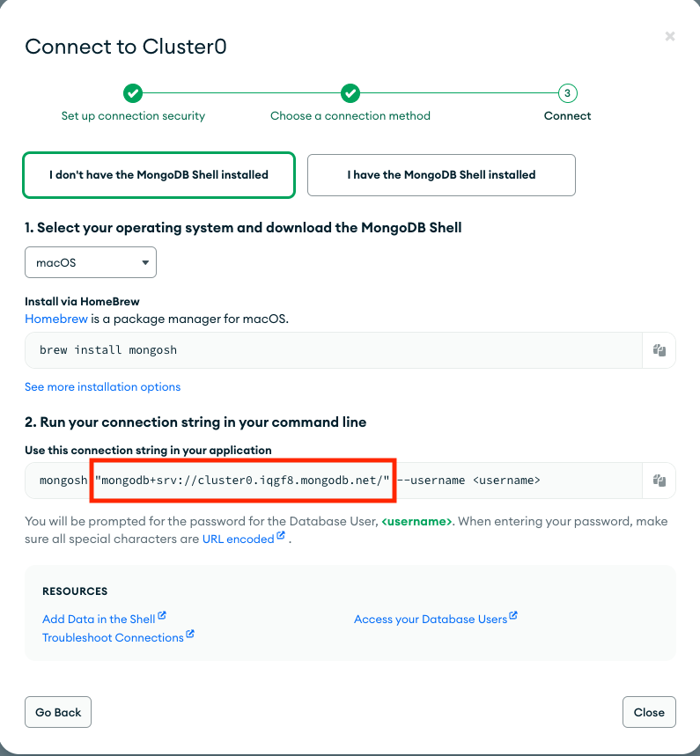Screen dimensions: 700x756
Task: Click the copy icon for brew install mongosh
Action: 659,350
